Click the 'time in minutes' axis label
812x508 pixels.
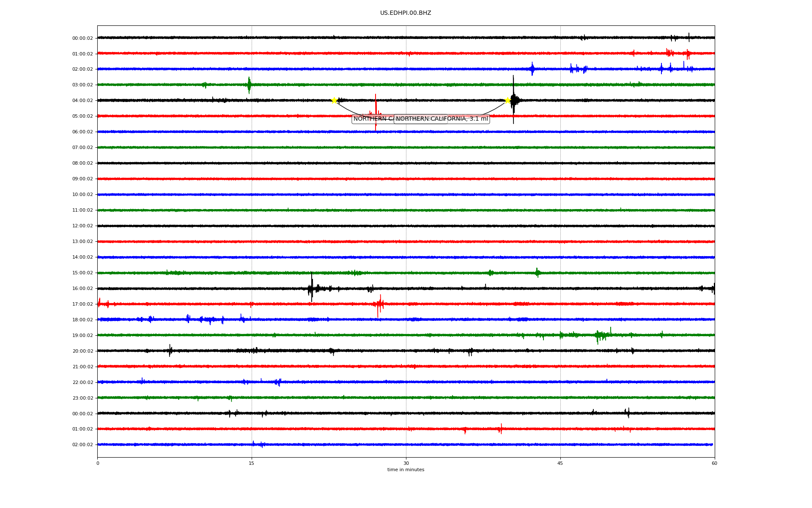[x=406, y=469]
